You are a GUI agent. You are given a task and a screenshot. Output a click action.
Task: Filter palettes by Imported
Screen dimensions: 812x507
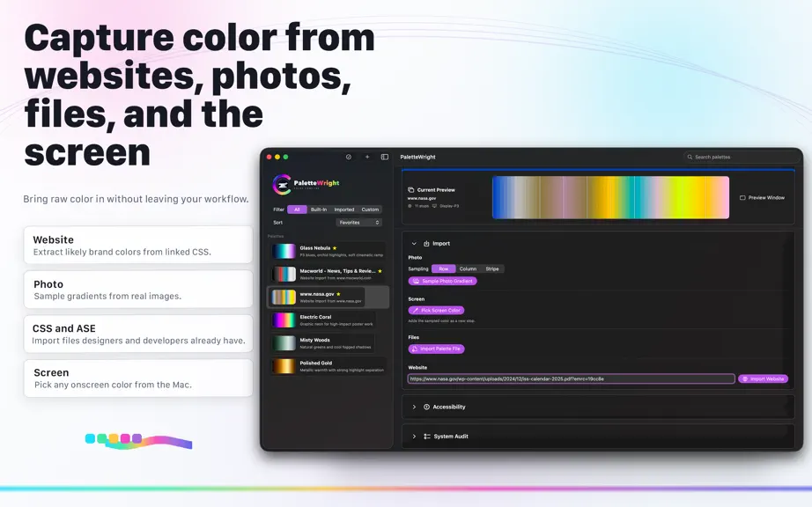coord(343,209)
